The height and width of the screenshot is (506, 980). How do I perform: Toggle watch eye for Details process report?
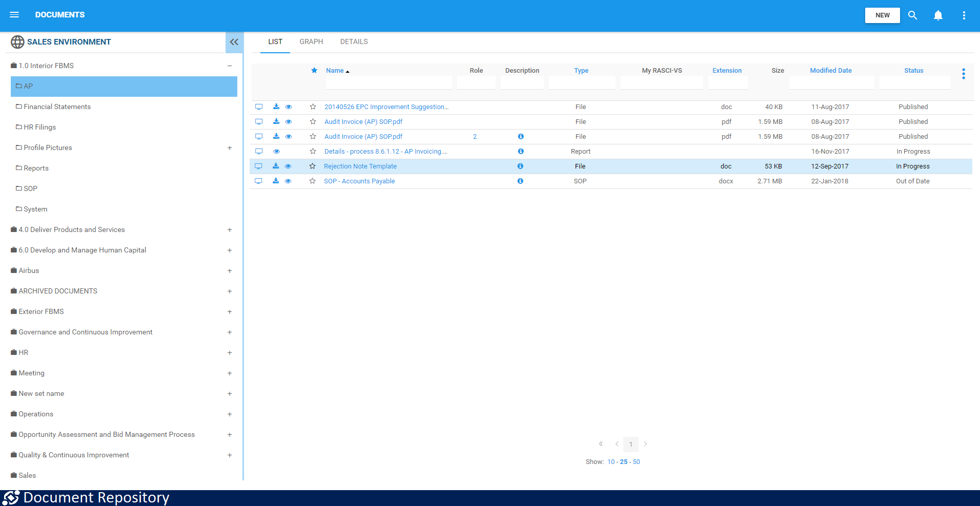(277, 152)
